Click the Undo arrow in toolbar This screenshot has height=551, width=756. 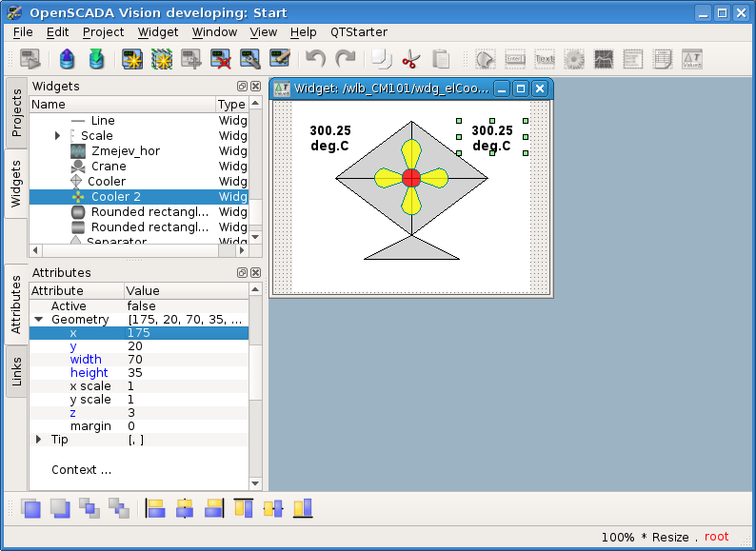point(315,59)
